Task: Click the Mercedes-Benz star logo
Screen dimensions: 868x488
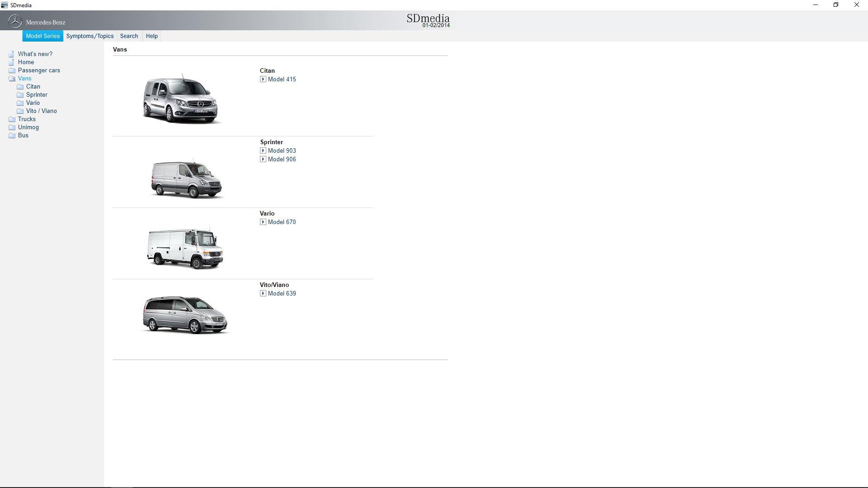Action: [x=15, y=21]
